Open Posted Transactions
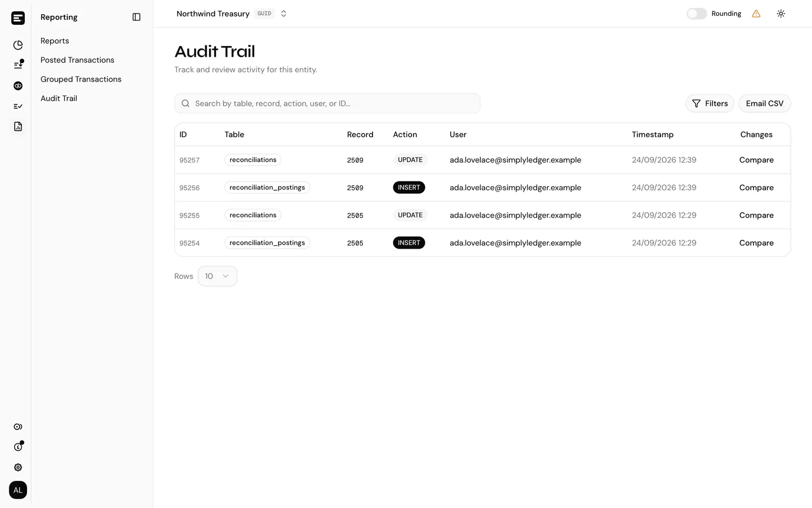812x508 pixels. [x=77, y=60]
